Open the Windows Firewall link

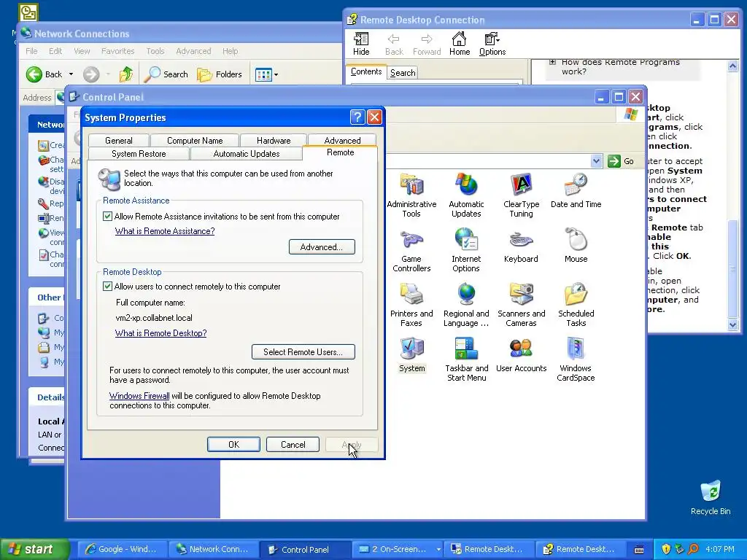139,396
